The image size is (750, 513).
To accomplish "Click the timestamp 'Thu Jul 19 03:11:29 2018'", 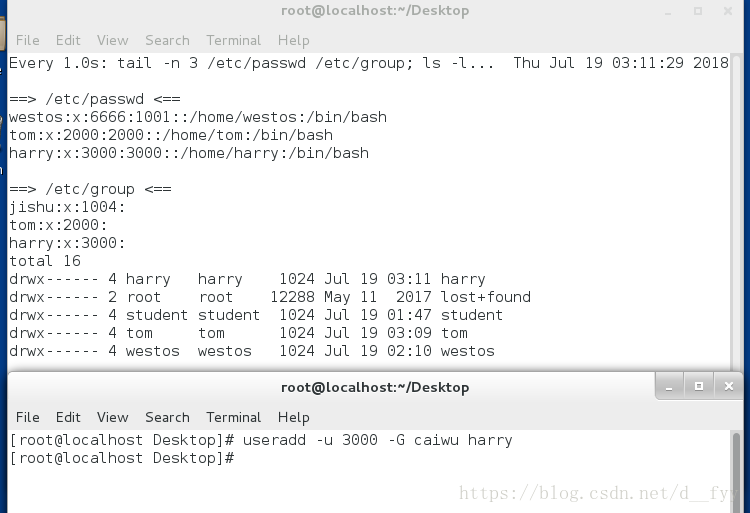I will (x=621, y=63).
